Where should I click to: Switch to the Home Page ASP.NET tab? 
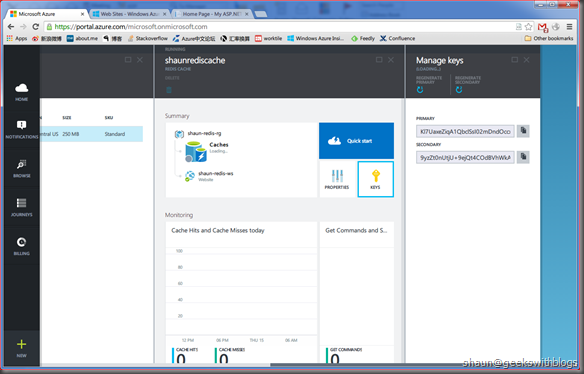click(x=212, y=14)
